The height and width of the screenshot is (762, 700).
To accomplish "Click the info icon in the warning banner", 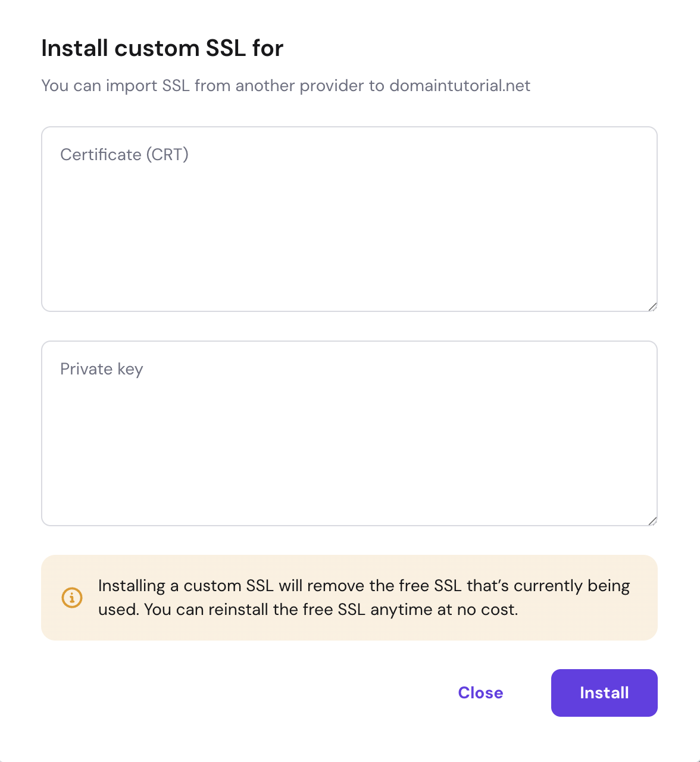I will [72, 597].
